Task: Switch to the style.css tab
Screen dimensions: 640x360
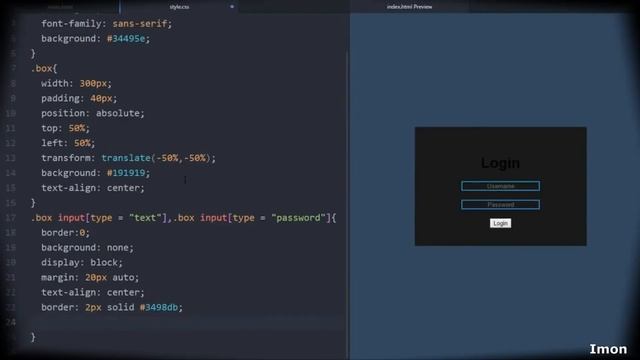Action: coord(179,7)
